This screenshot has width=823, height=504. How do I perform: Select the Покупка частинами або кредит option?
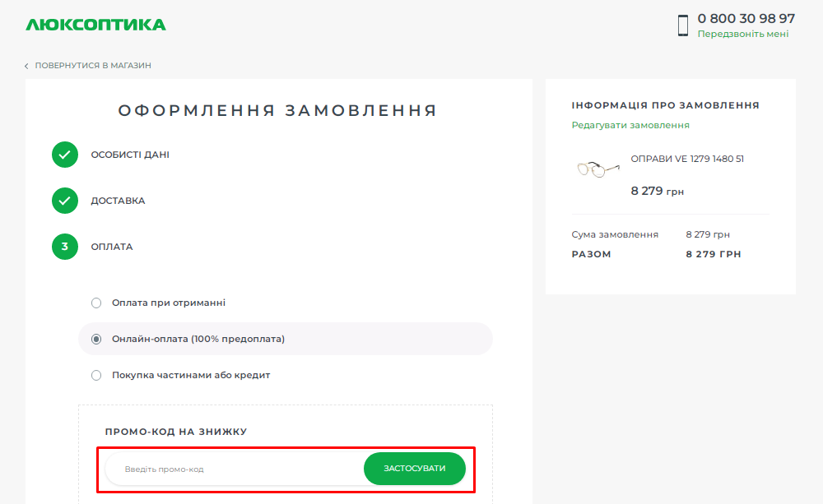click(x=95, y=374)
